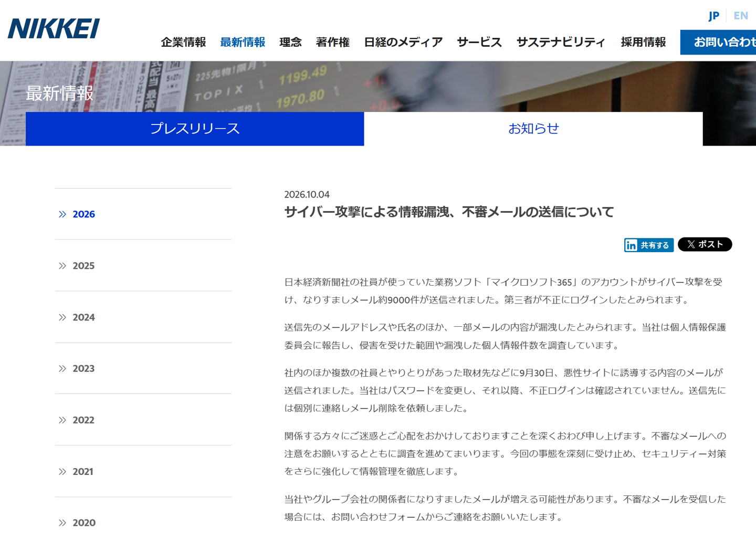Click paragraph starting 社内のほか複数の社員
This screenshot has height=539, width=756.
click(505, 390)
